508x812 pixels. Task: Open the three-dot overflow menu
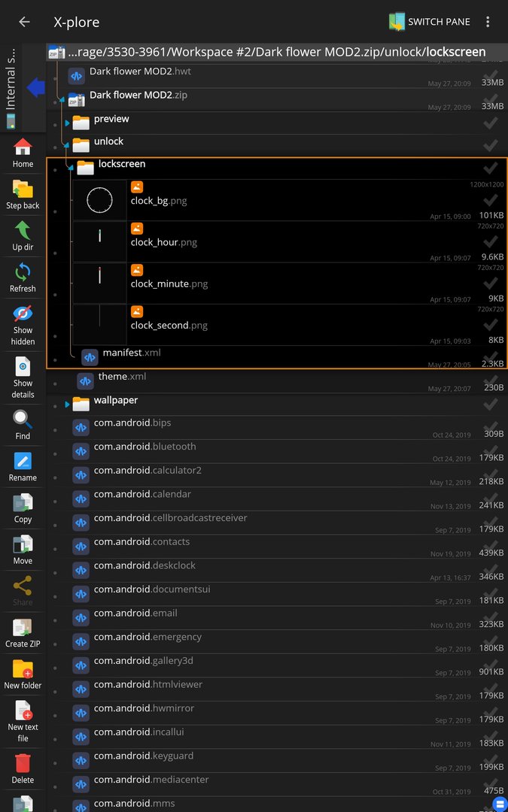487,22
